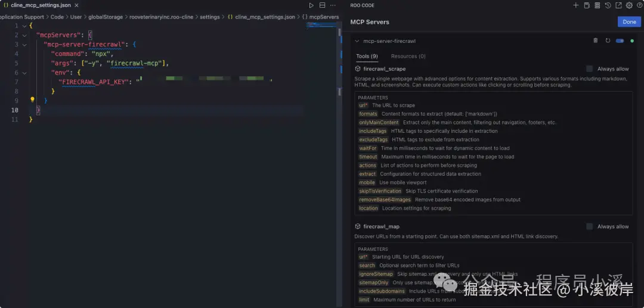Click the mobile parameter label
The width and height of the screenshot is (644, 308).
367,182
